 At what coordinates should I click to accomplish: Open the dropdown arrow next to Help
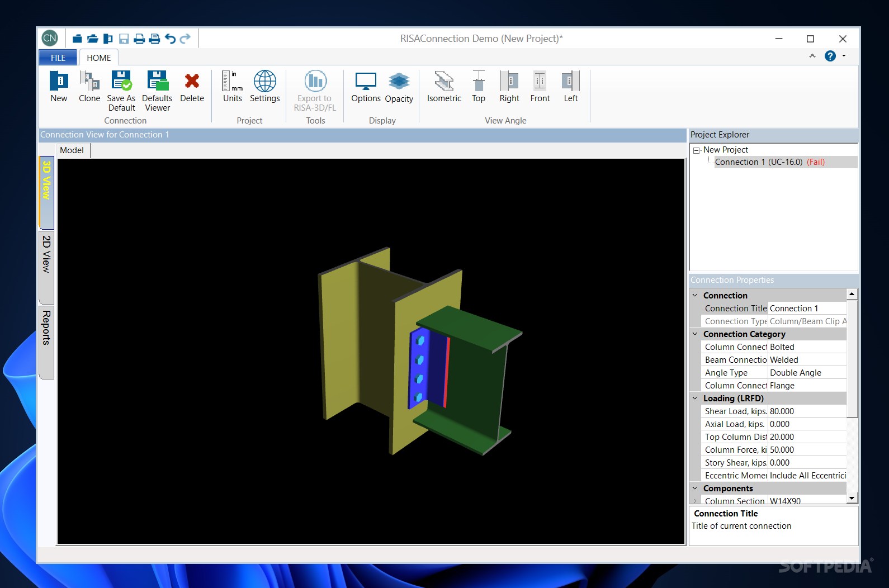[844, 56]
